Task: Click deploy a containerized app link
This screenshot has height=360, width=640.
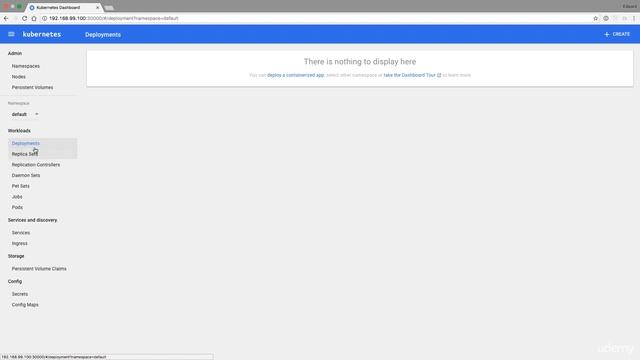Action: 296,75
